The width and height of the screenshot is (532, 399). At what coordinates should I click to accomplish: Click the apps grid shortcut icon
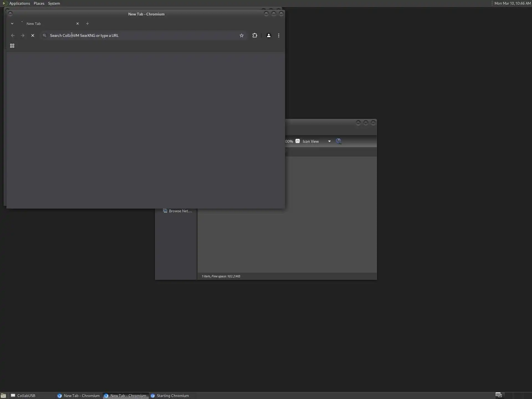pos(12,46)
